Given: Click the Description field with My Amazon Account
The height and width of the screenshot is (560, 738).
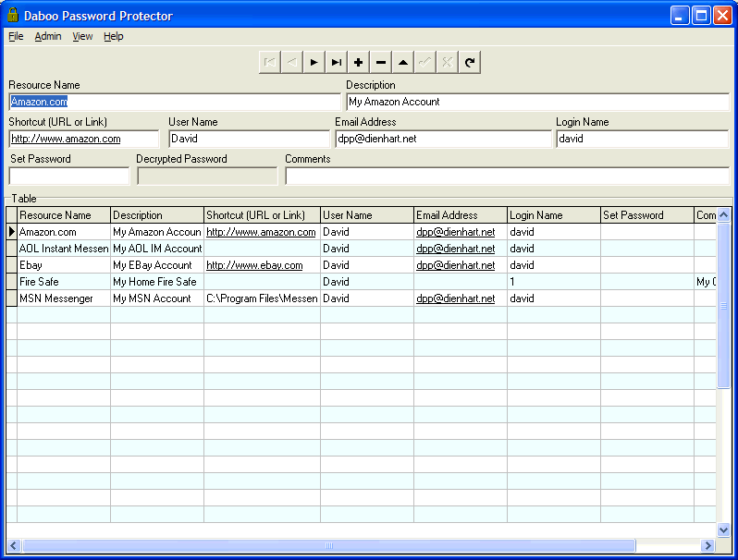Looking at the screenshot, I should click(537, 102).
